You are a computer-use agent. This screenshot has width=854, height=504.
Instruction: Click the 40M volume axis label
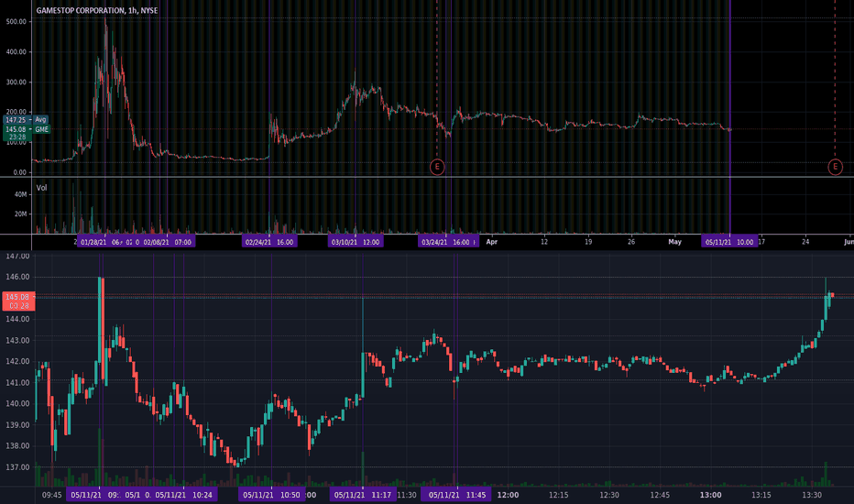click(x=21, y=194)
